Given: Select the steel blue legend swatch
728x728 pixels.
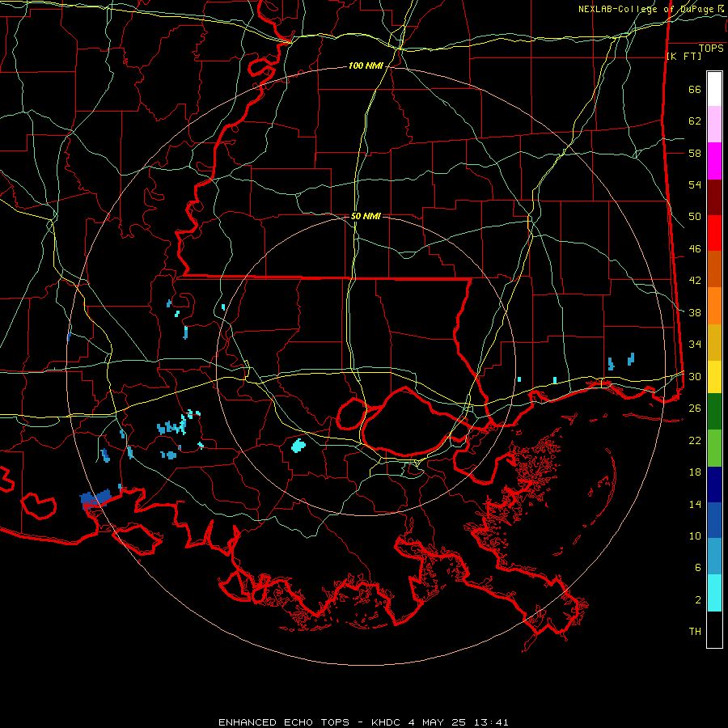Looking at the screenshot, I should pos(714,557).
